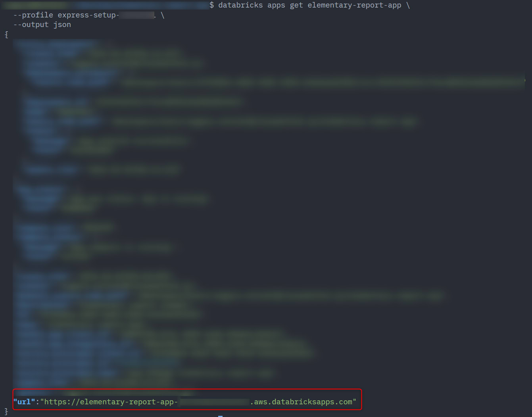Click the closing curly brace of the JSON
The height and width of the screenshot is (417, 532).
[6, 412]
